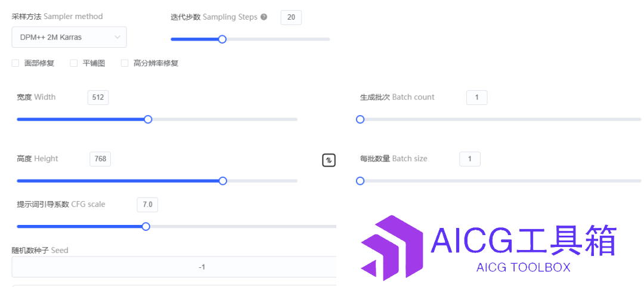Enable the 面部修复 checkbox
Image resolution: width=644 pixels, height=287 pixels.
tap(15, 63)
